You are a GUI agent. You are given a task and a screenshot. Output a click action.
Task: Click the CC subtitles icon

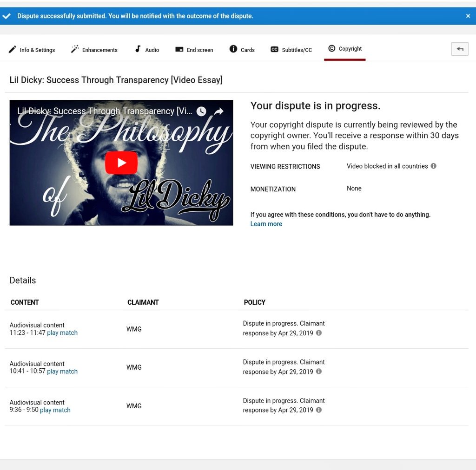(x=274, y=49)
